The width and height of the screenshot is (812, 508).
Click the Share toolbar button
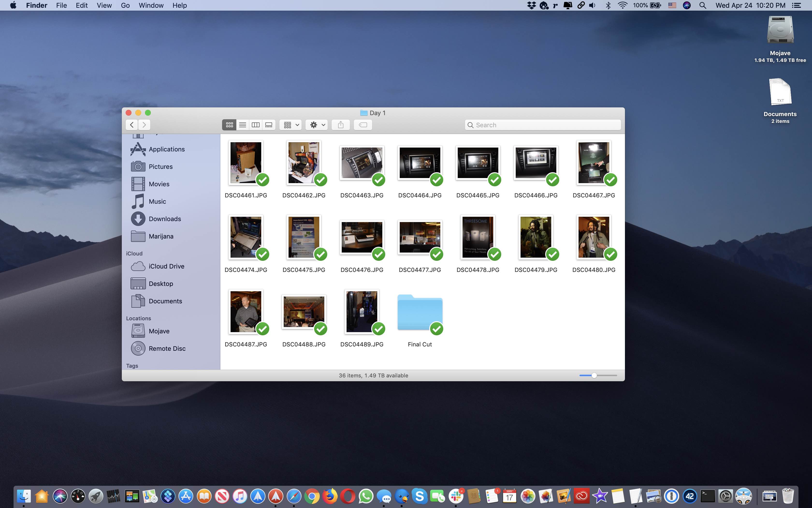click(341, 125)
